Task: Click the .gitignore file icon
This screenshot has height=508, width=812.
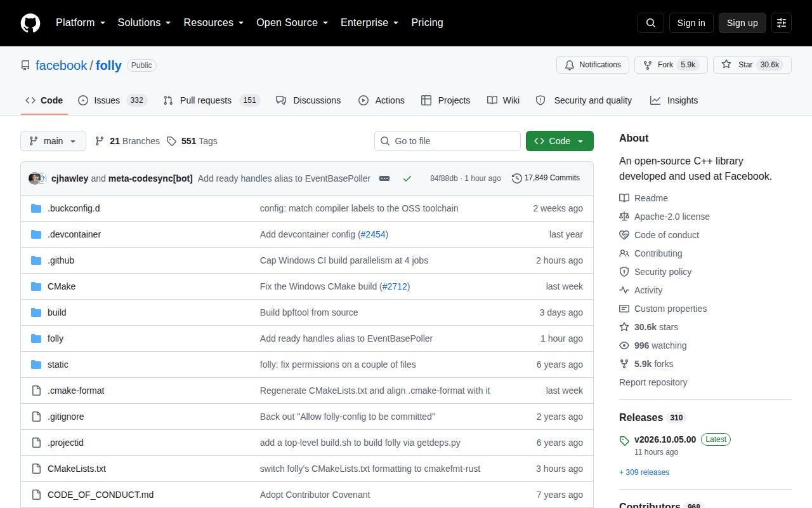Action: (x=36, y=417)
